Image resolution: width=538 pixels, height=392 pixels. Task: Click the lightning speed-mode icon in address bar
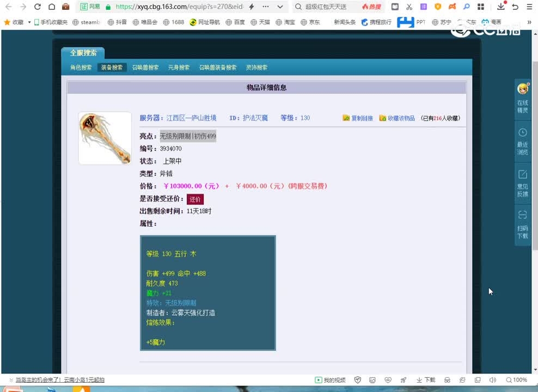coord(252,7)
